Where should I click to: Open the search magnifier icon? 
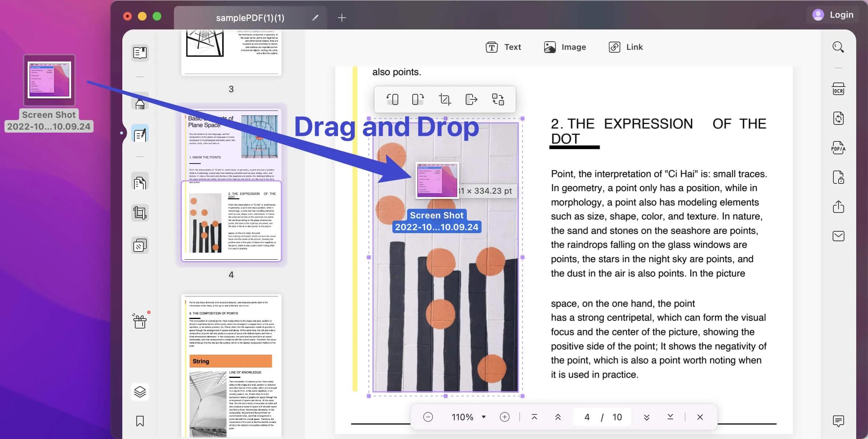tap(838, 47)
